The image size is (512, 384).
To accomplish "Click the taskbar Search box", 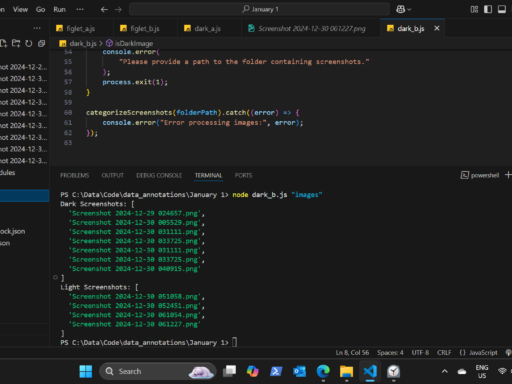I will pos(158,371).
